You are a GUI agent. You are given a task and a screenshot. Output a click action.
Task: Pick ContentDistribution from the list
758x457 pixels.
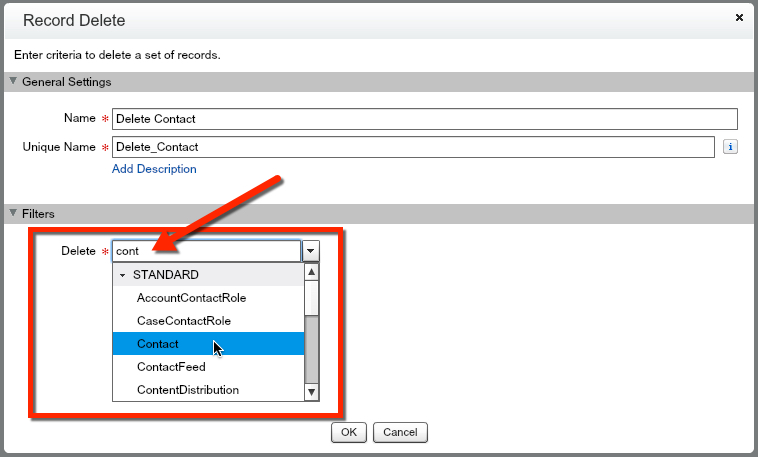188,390
